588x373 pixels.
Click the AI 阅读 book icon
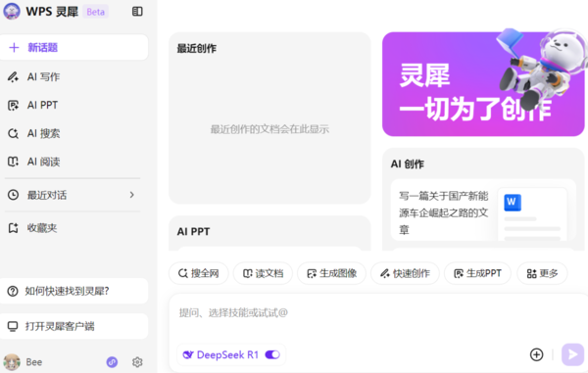point(13,162)
